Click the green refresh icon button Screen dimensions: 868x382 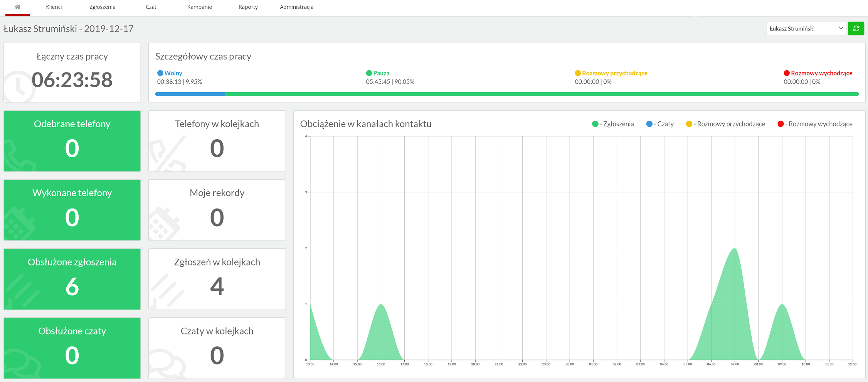[856, 29]
